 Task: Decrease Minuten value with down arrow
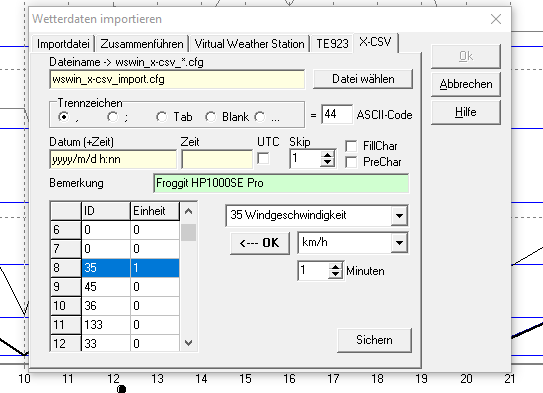pos(335,274)
